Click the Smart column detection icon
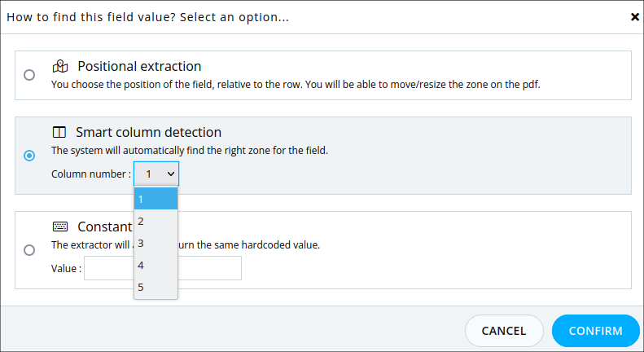644x352 pixels. (x=59, y=132)
